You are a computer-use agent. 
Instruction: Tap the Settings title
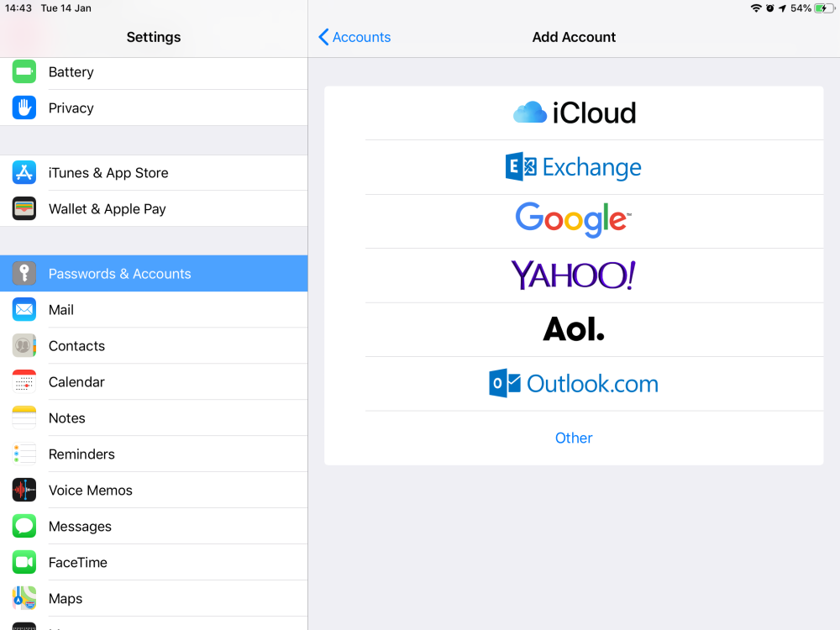click(154, 37)
